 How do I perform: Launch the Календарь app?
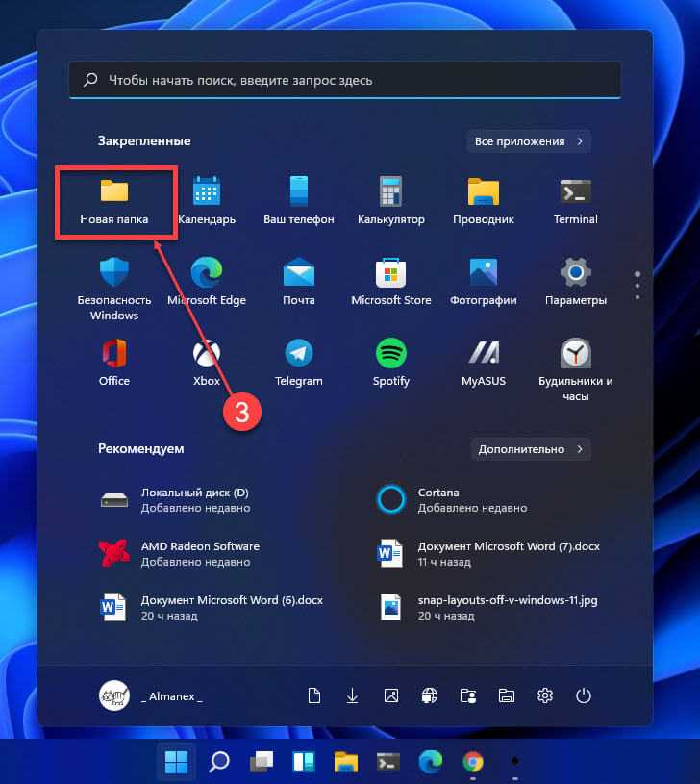coord(207,201)
